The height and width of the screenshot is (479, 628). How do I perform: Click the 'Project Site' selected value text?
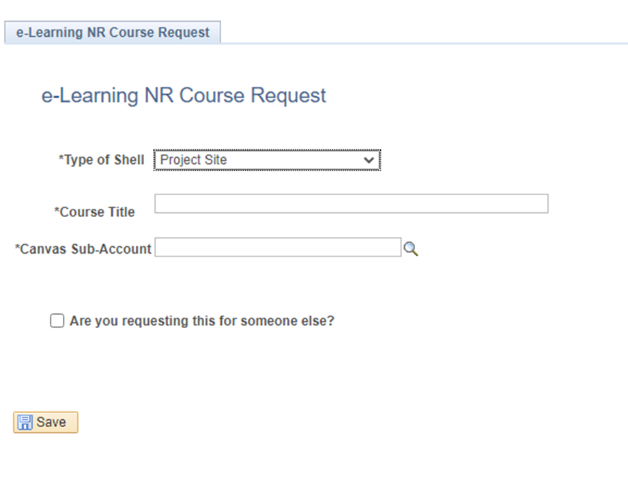(x=194, y=160)
